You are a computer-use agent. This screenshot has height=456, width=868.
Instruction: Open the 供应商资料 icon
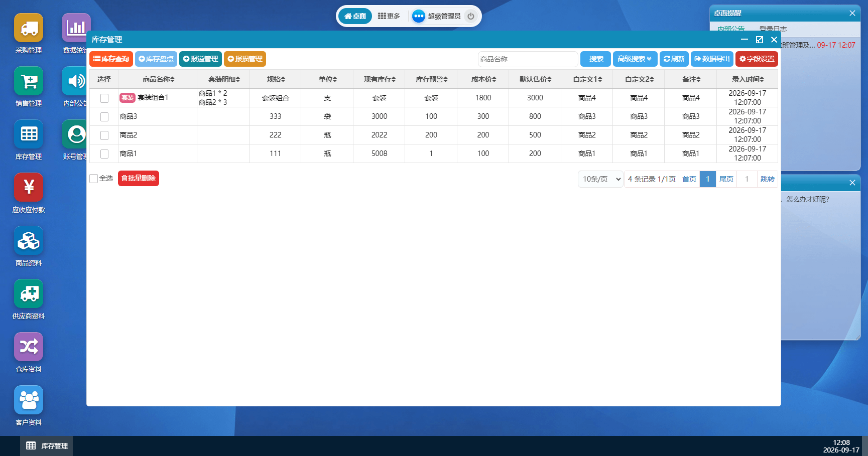pos(29,294)
